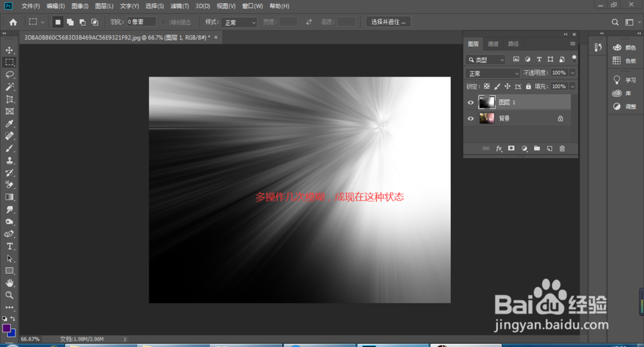Create new fill or adjustment layer
This screenshot has height=347, width=644.
pyautogui.click(x=524, y=148)
